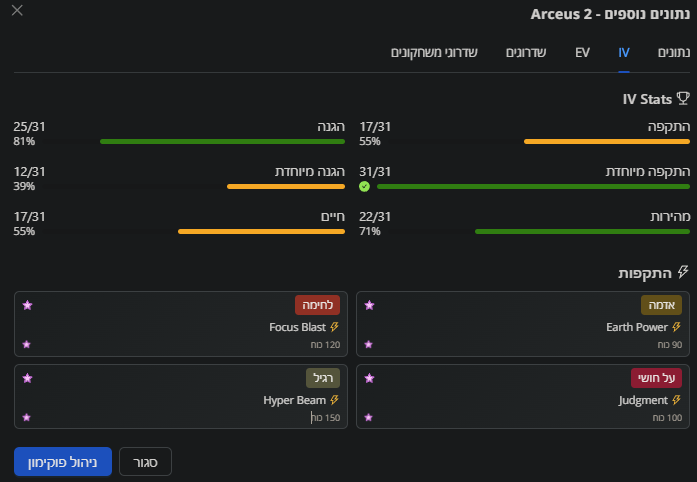Close the dialog with the X
Screen dimensions: 697x482
(17, 12)
